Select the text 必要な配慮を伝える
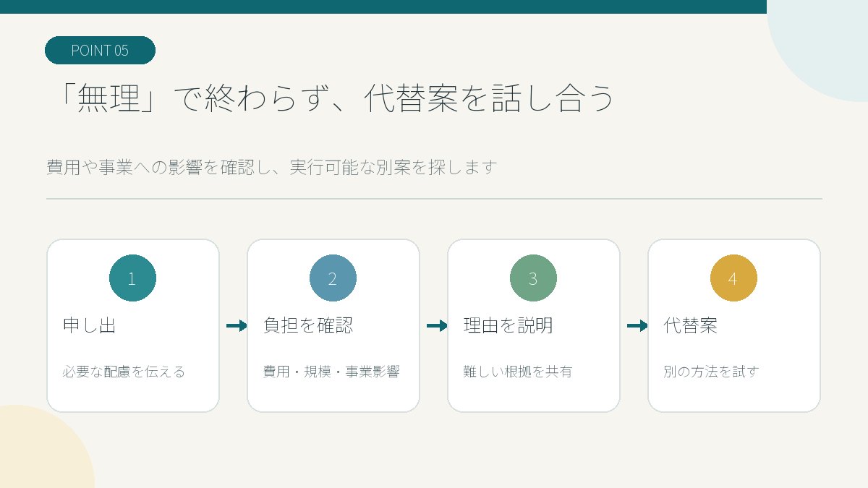This screenshot has height=488, width=868. click(124, 372)
